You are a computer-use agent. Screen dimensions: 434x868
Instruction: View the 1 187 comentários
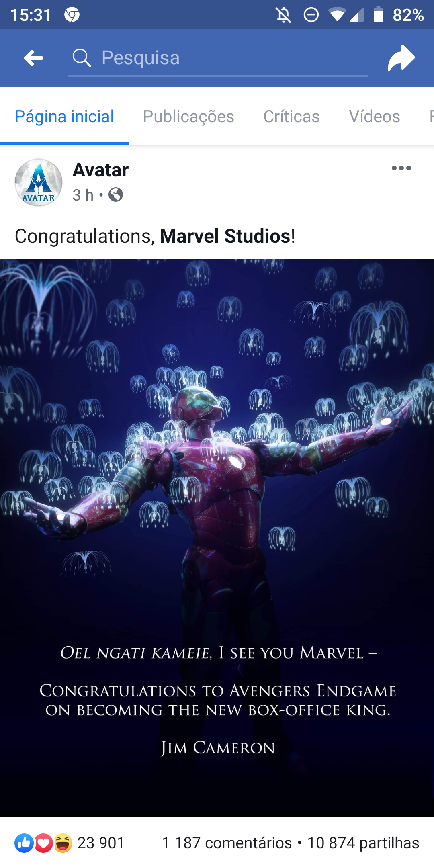pyautogui.click(x=227, y=843)
